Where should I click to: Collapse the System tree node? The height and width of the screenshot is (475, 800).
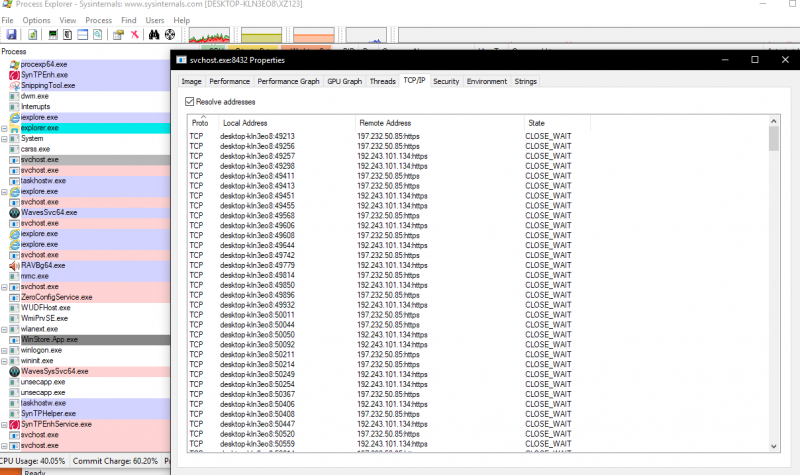click(x=4, y=139)
